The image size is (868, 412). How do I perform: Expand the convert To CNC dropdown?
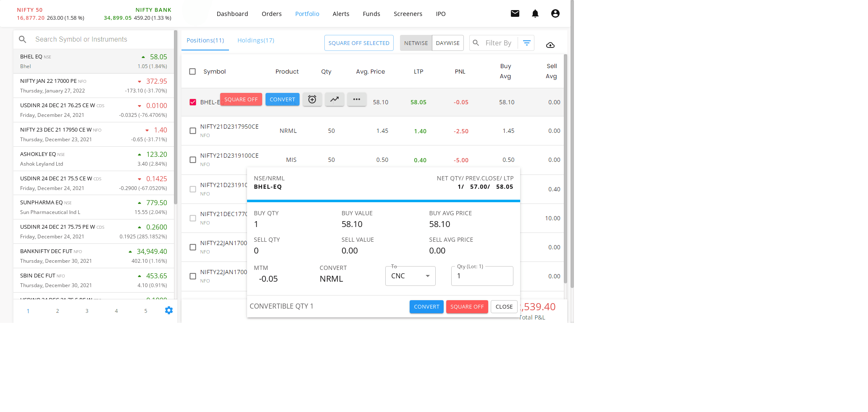click(x=410, y=276)
